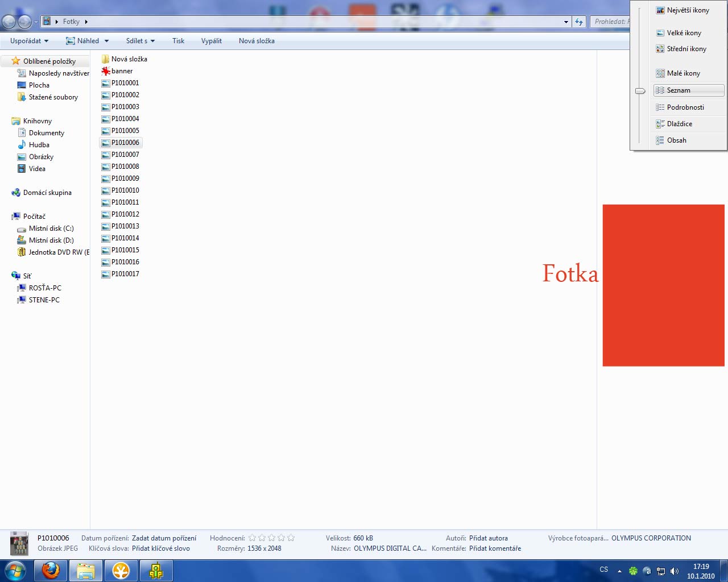Click Přidat komentáře
Screen dimensions: 728x582
click(x=495, y=548)
